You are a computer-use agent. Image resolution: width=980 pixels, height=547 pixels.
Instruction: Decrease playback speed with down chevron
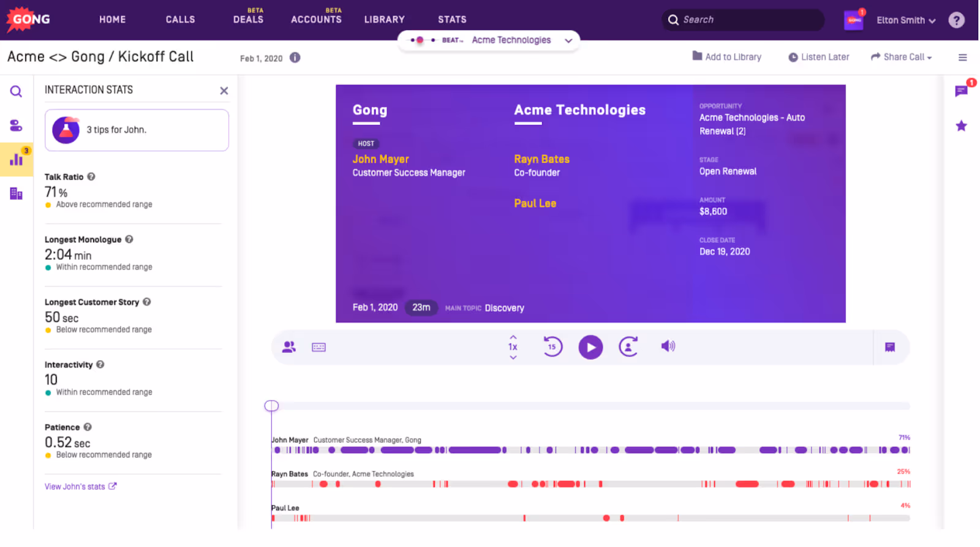[513, 358]
